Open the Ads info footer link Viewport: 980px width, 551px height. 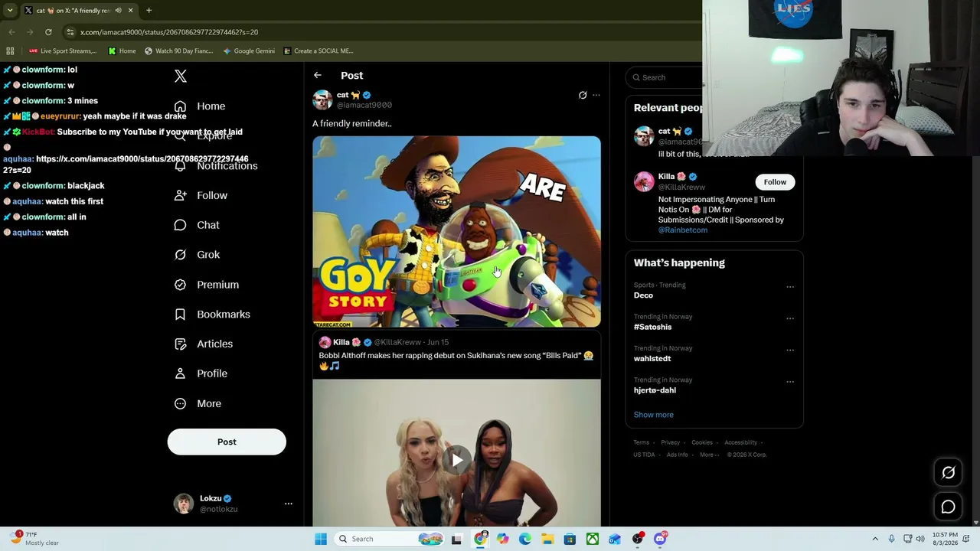coord(677,455)
